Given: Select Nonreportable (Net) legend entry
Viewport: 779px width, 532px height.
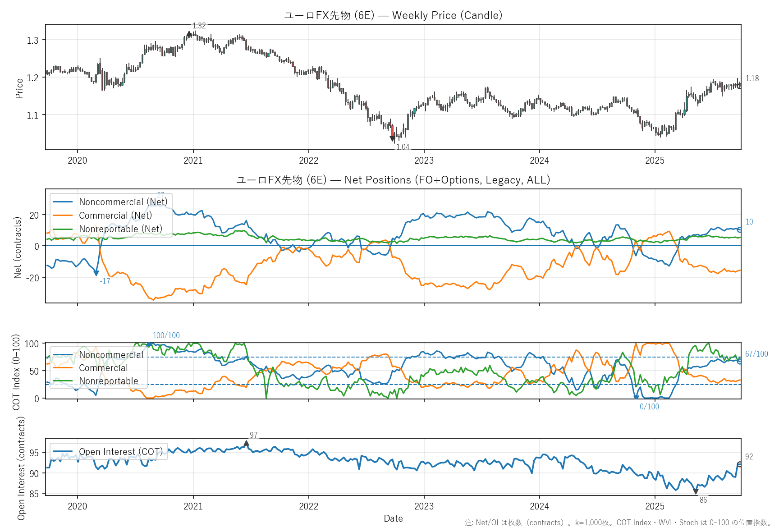Looking at the screenshot, I should pyautogui.click(x=120, y=229).
